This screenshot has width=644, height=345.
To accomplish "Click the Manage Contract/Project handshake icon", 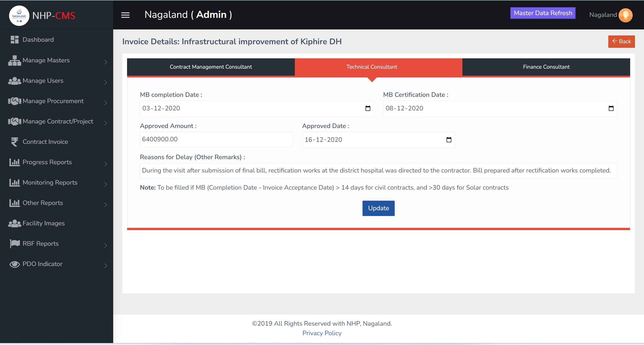I will 15,121.
